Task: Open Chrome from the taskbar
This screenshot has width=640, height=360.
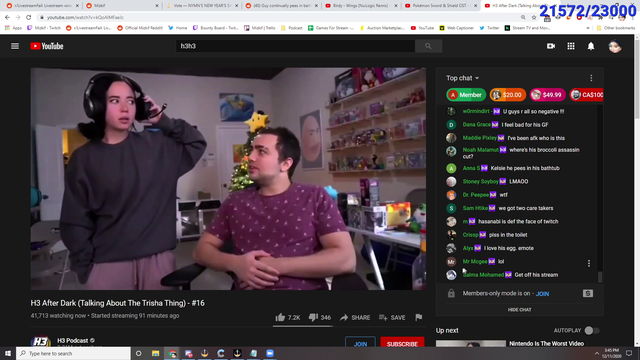Action: coord(172,353)
